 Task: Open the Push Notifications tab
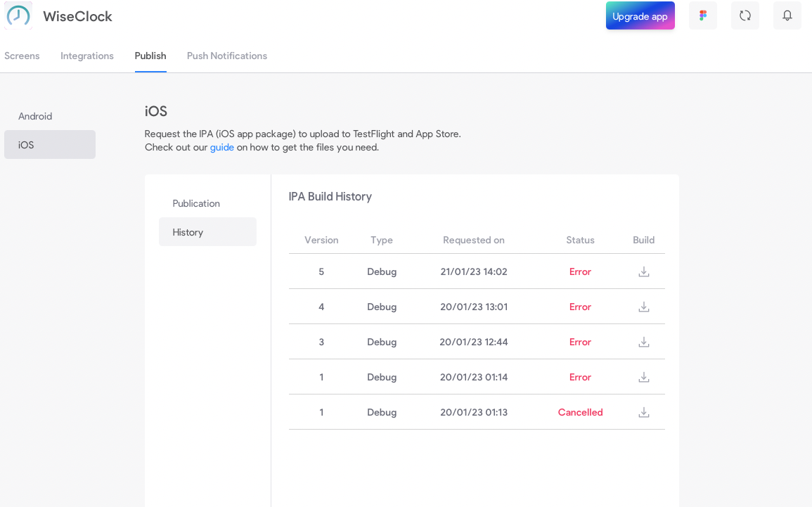tap(227, 56)
